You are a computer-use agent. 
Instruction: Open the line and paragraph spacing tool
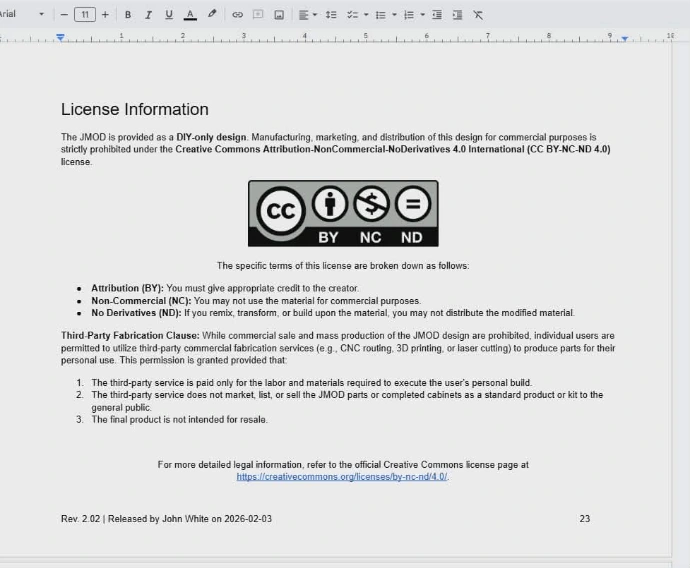point(331,15)
